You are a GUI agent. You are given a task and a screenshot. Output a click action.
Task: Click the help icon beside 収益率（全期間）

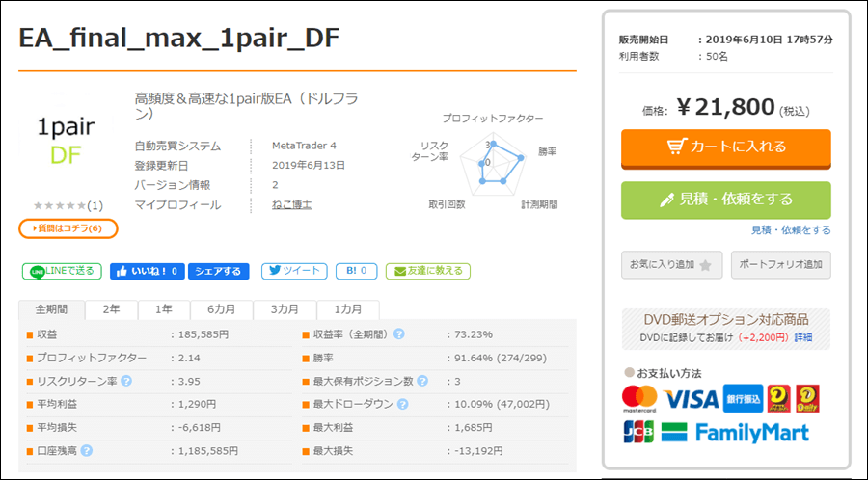pos(398,334)
